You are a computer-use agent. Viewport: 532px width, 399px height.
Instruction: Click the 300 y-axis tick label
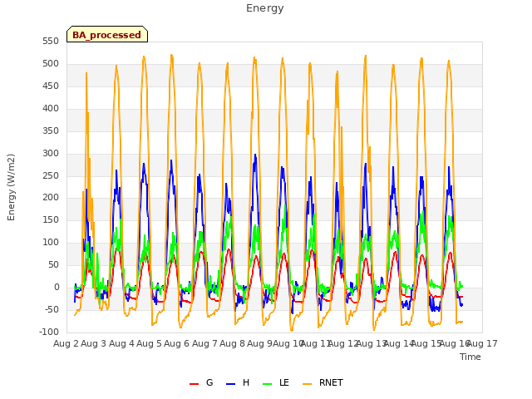coord(51,153)
